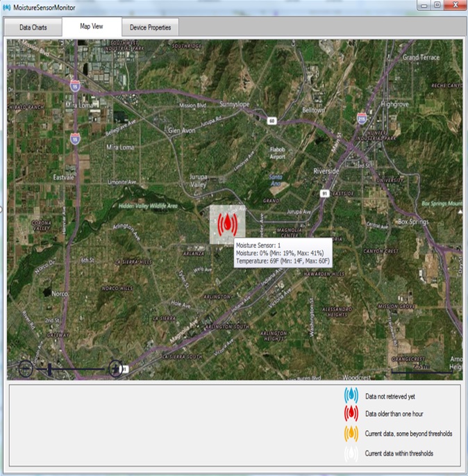This screenshot has height=476, width=468.
Task: Click the red moisture sensor marker on map
Action: tap(227, 224)
